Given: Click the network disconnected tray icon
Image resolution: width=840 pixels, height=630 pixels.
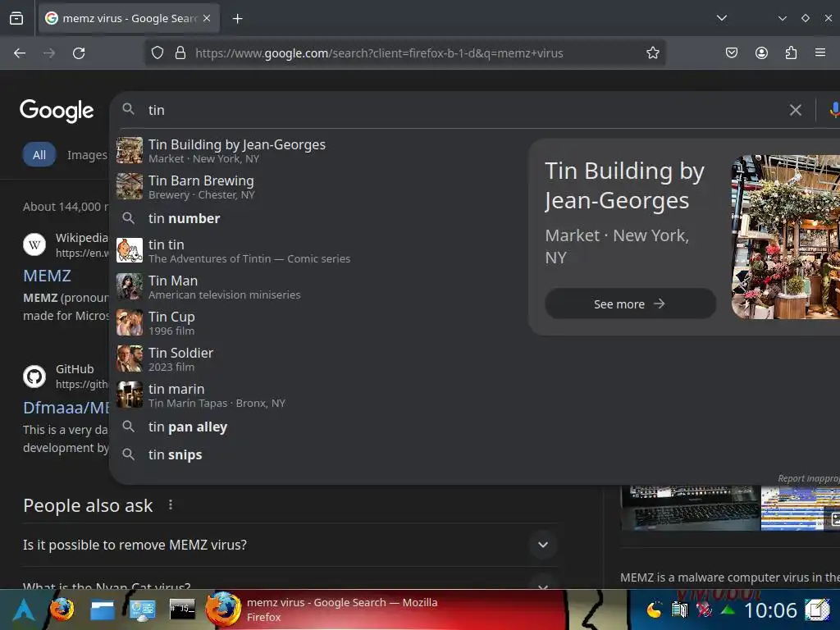Looking at the screenshot, I should [x=704, y=609].
